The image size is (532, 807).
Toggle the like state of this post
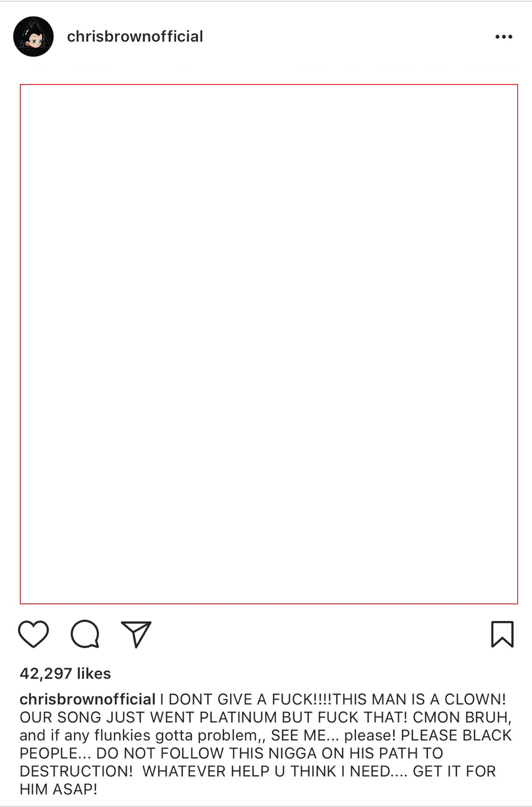33,634
